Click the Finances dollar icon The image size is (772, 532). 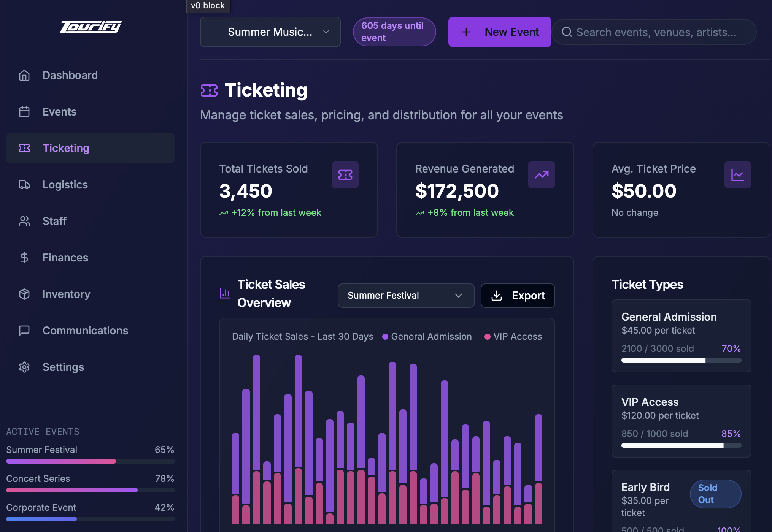click(x=24, y=258)
